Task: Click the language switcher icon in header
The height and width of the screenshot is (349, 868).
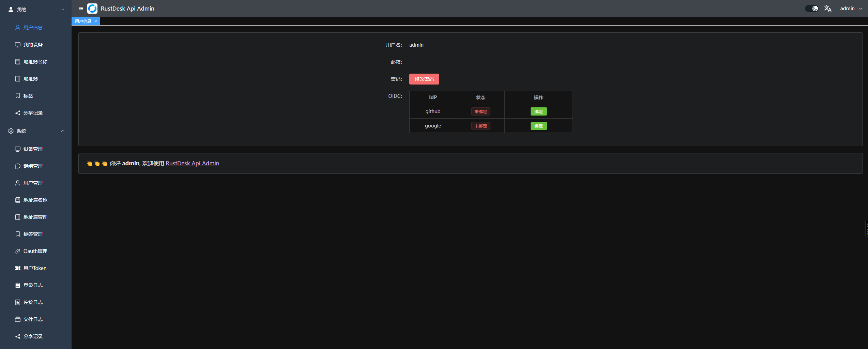Action: coord(828,8)
